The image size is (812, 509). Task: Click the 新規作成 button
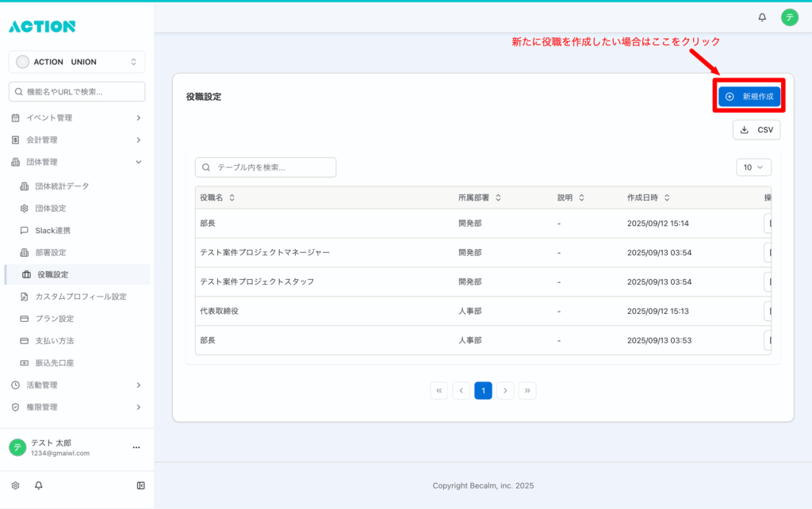[x=749, y=96]
